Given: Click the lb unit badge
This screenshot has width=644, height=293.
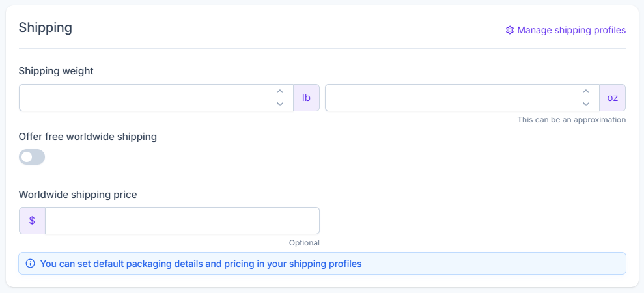Looking at the screenshot, I should point(306,98).
